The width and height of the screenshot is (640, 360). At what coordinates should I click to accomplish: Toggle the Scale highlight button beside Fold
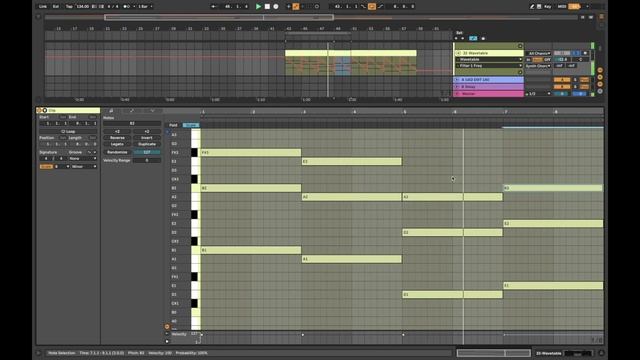[x=191, y=125]
